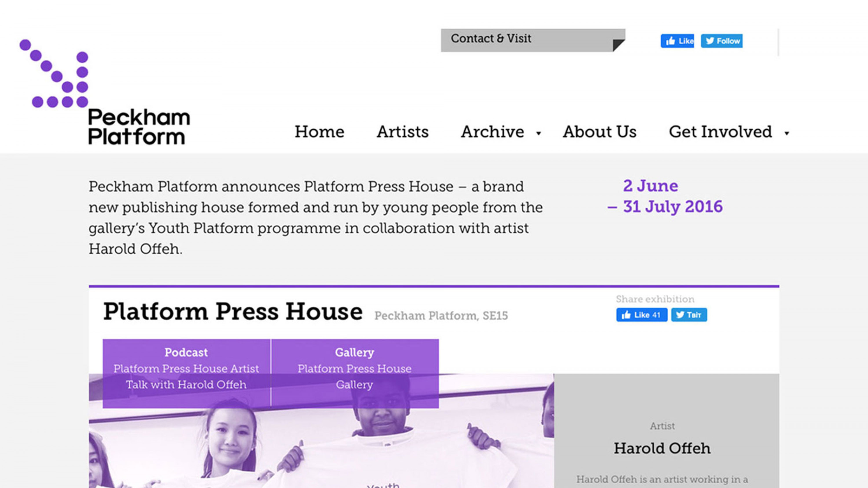Open the Platform Press House Gallery tile
This screenshot has height=488, width=868.
click(354, 369)
